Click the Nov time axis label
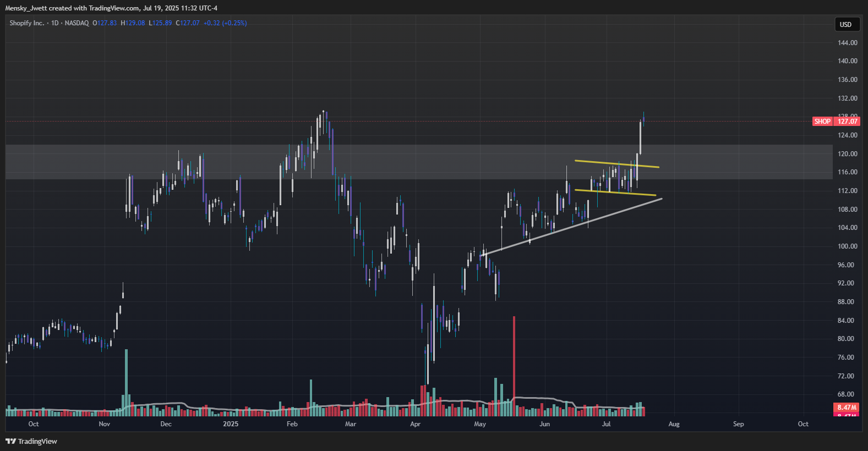Screen dimensions: 868x451 (105, 424)
